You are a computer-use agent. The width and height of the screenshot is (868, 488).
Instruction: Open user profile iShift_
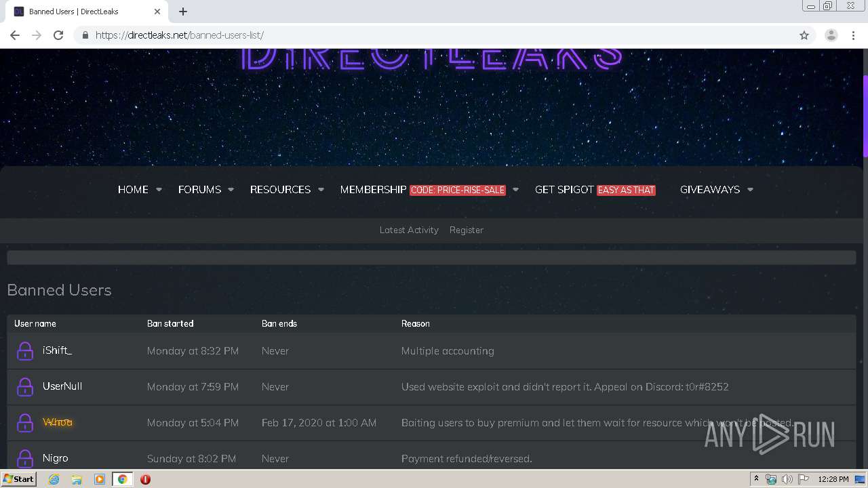point(57,350)
